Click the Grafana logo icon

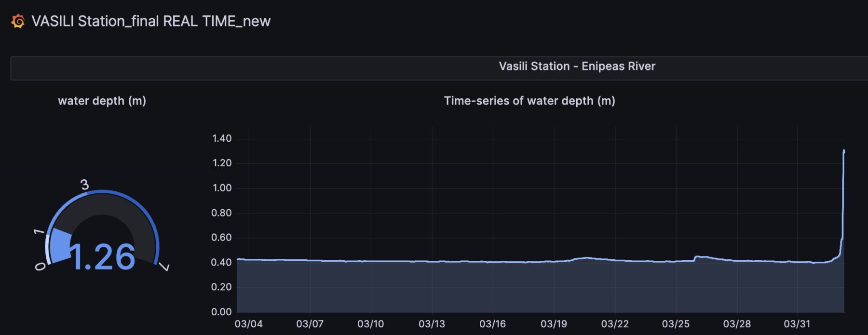pyautogui.click(x=18, y=21)
